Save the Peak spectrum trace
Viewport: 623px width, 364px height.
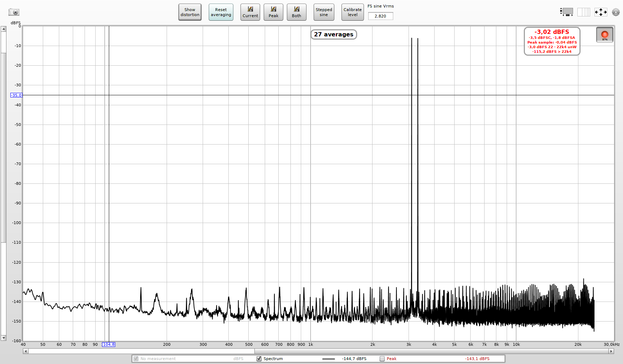[x=273, y=12]
